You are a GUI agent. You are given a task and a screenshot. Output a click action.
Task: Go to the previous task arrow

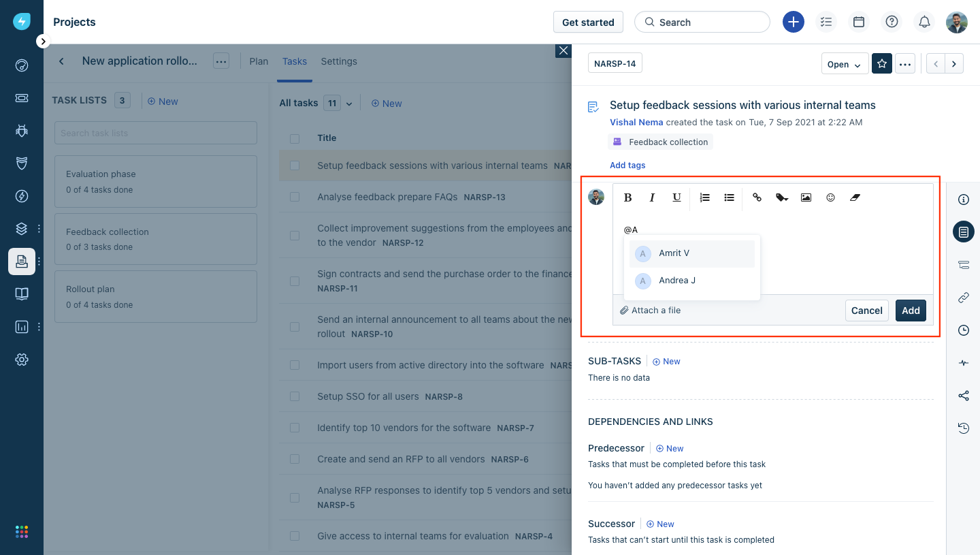(x=936, y=64)
